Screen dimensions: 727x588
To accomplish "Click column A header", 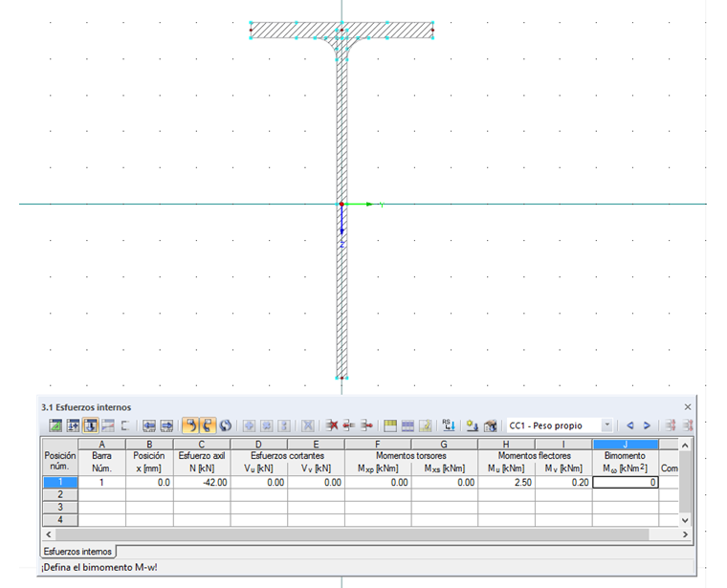I will click(102, 445).
